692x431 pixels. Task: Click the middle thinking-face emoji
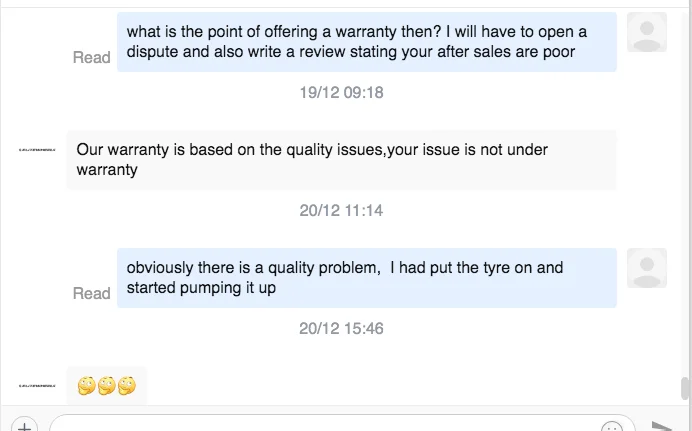point(106,385)
